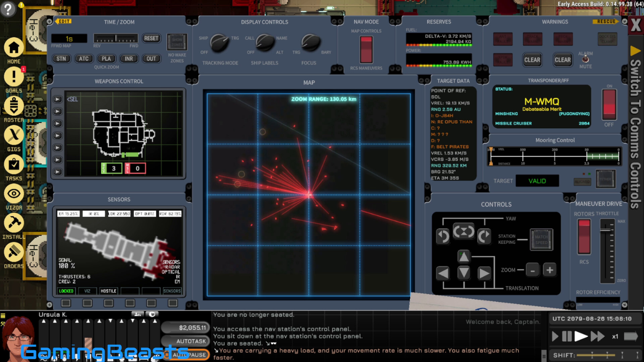Expand the Switch To Comms Controls arrow
Image resolution: width=644 pixels, height=362 pixels.
click(x=635, y=51)
